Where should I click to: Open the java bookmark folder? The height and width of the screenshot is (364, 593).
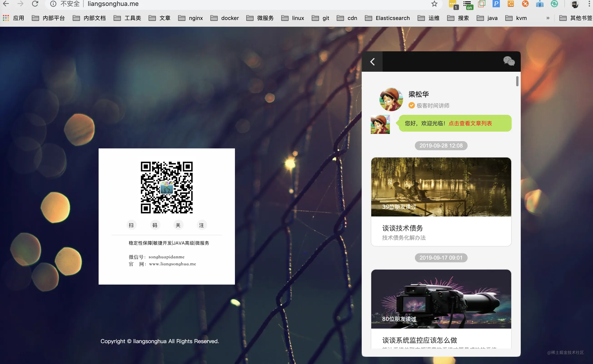[487, 18]
